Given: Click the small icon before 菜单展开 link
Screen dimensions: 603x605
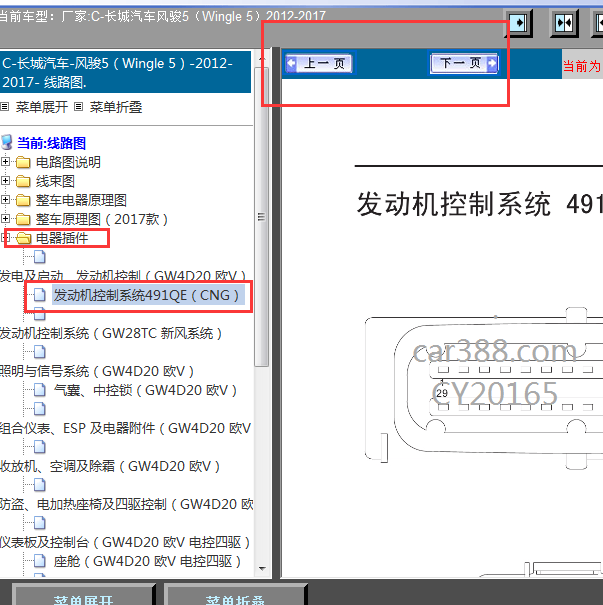Looking at the screenshot, I should pos(5,106).
